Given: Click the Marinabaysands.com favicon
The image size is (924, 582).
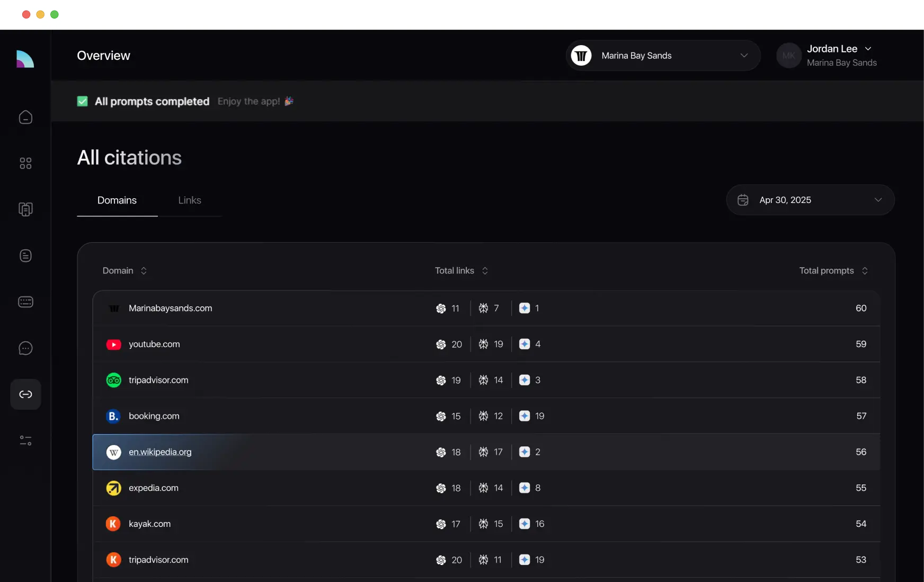Looking at the screenshot, I should [x=113, y=308].
